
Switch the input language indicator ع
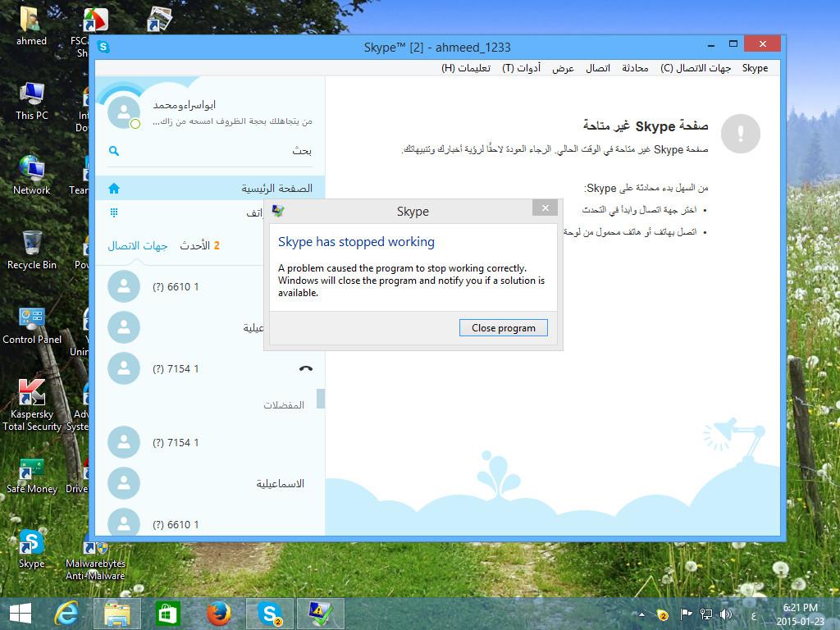(x=753, y=615)
